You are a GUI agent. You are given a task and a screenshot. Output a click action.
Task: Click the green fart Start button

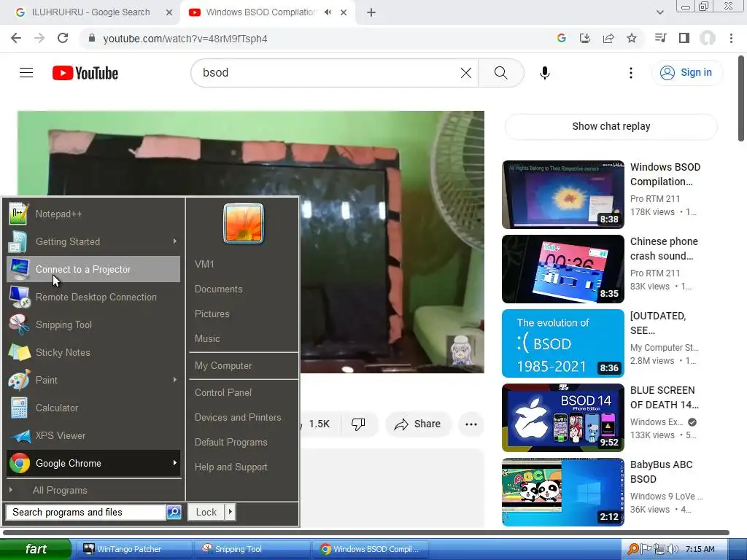36,549
